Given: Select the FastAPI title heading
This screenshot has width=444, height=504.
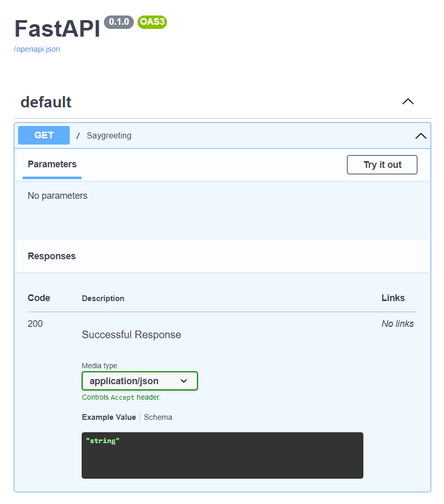Looking at the screenshot, I should [57, 28].
